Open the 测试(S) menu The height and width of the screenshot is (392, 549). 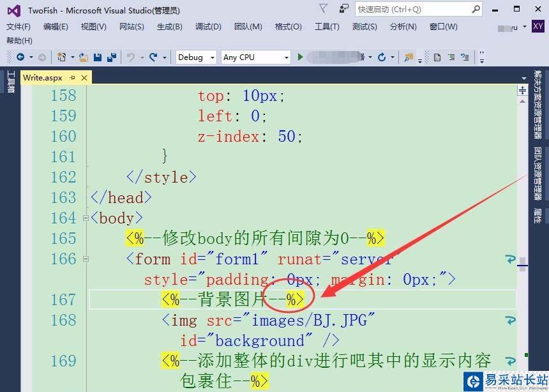[365, 27]
